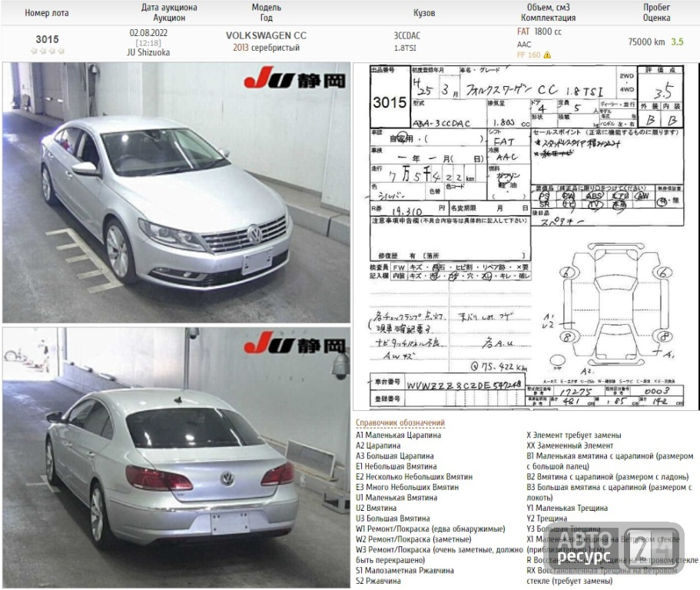Click the 'B2 Вмятина с царапиной' legend entry
The image size is (700, 590).
click(608, 476)
